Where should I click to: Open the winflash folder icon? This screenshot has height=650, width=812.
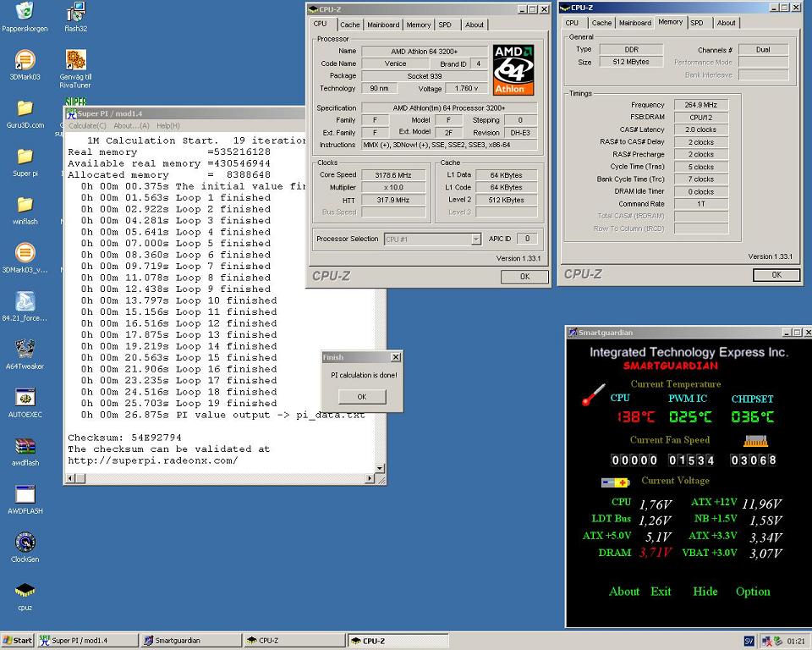25,204
